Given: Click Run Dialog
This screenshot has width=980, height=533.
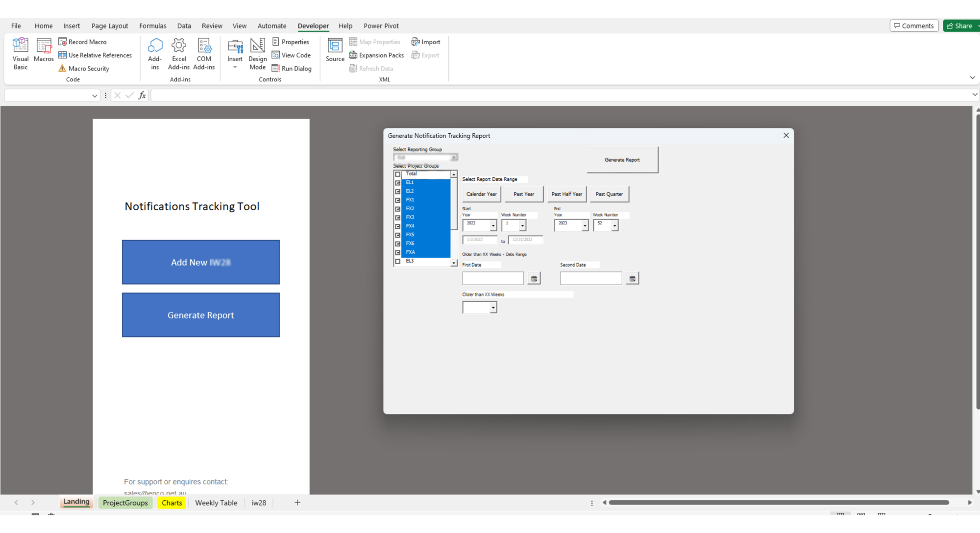Looking at the screenshot, I should click(x=292, y=69).
